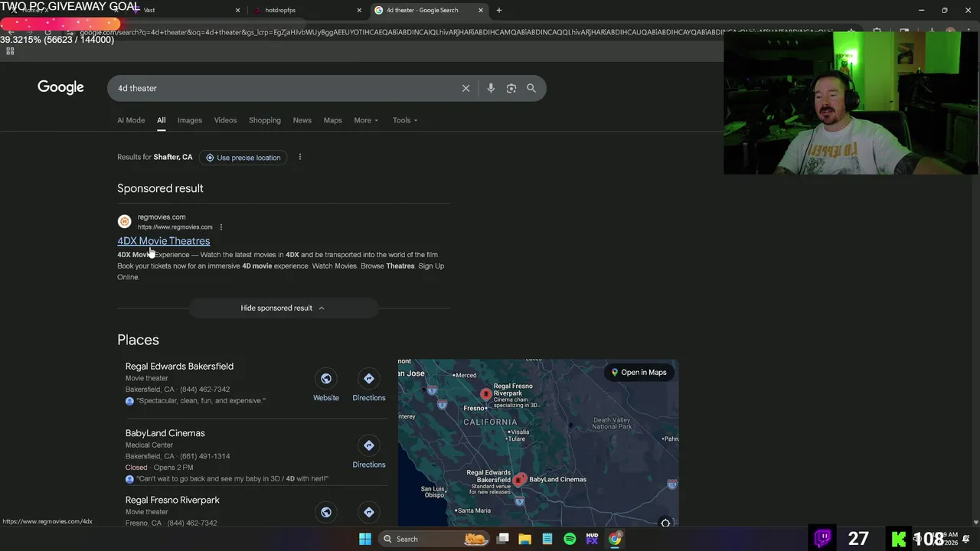The image size is (980, 551).
Task: Switch to Maps results
Action: (332, 120)
